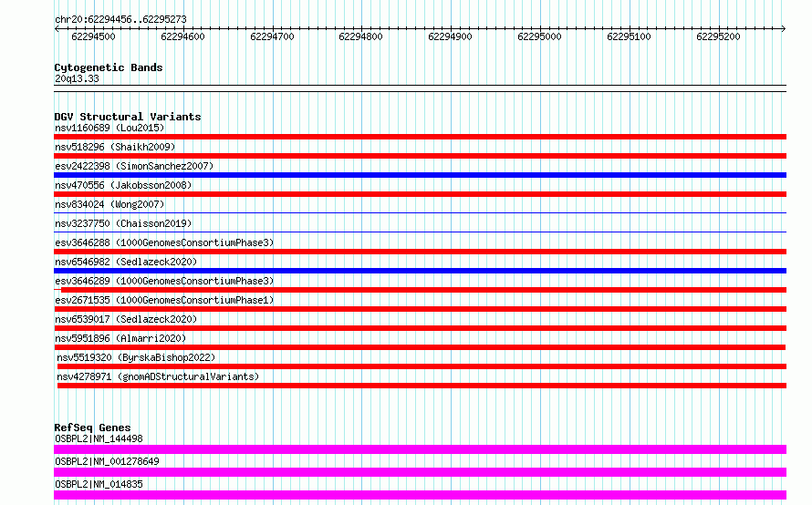Click the OSBPL2|NM_144498 gene label
This screenshot has width=812, height=505.
pyautogui.click(x=99, y=438)
